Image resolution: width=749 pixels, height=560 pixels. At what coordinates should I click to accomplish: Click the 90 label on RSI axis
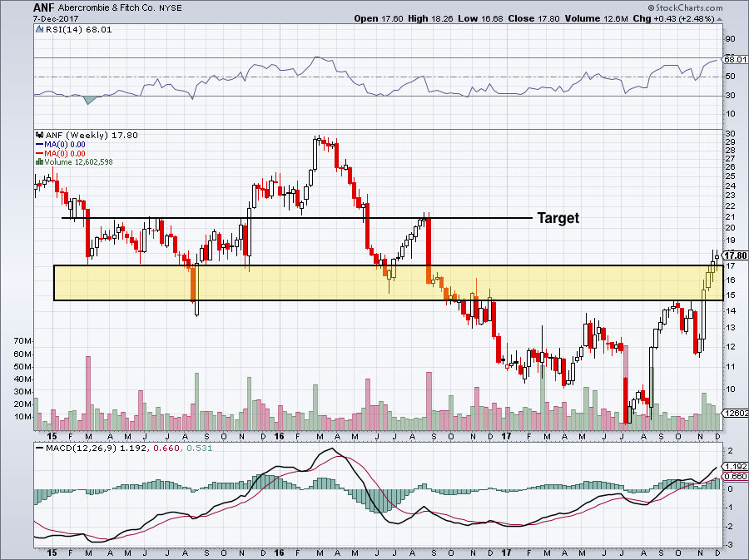(x=731, y=39)
